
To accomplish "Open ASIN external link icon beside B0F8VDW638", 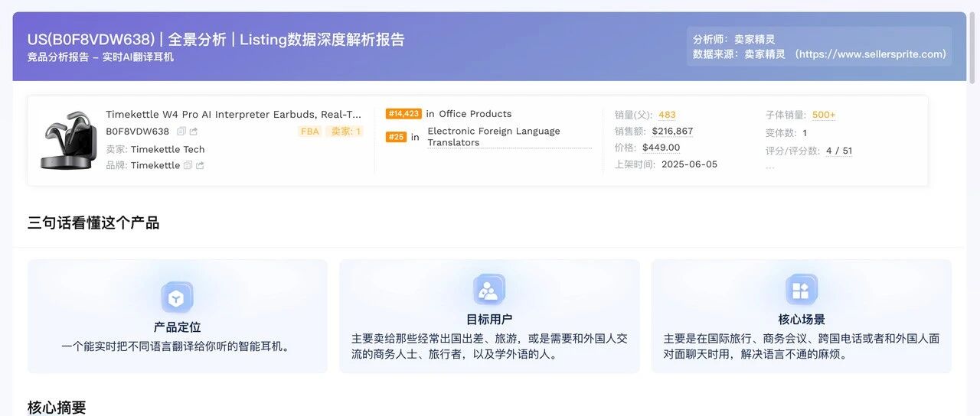I will click(194, 132).
